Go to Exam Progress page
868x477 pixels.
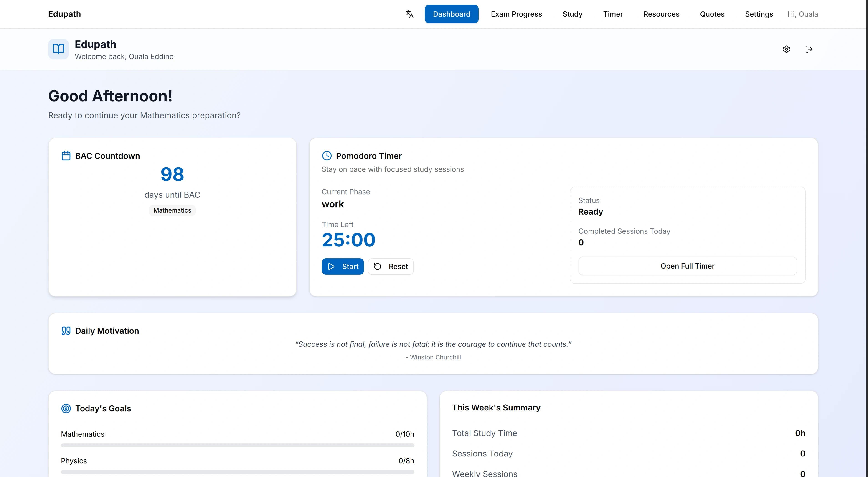pos(516,14)
